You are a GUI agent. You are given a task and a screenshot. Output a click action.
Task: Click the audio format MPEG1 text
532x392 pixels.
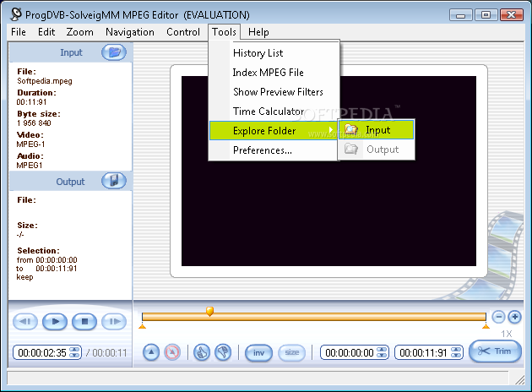30,166
